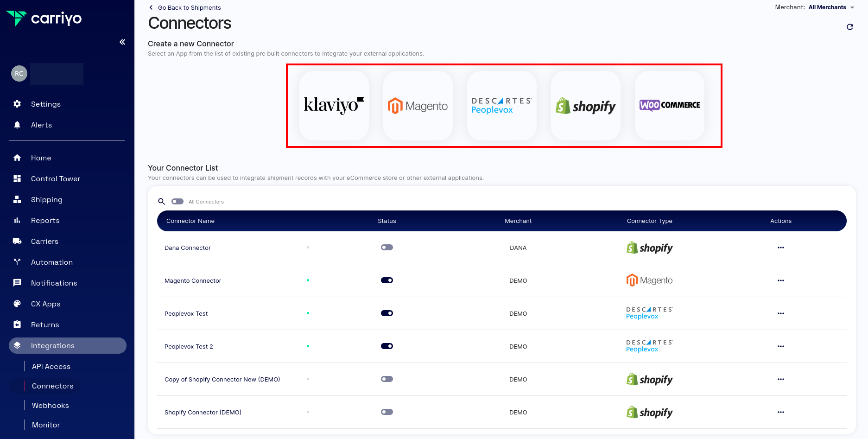The image size is (868, 439).
Task: Enable the Dana Connector status toggle
Action: point(387,248)
